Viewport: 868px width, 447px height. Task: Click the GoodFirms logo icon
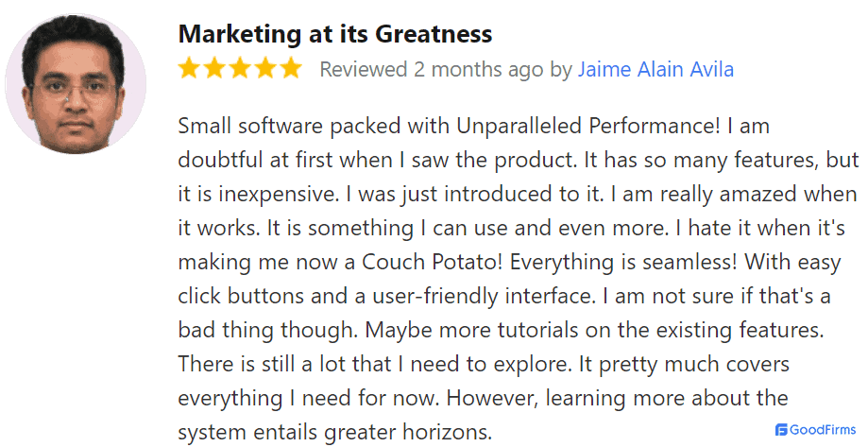[x=781, y=429]
